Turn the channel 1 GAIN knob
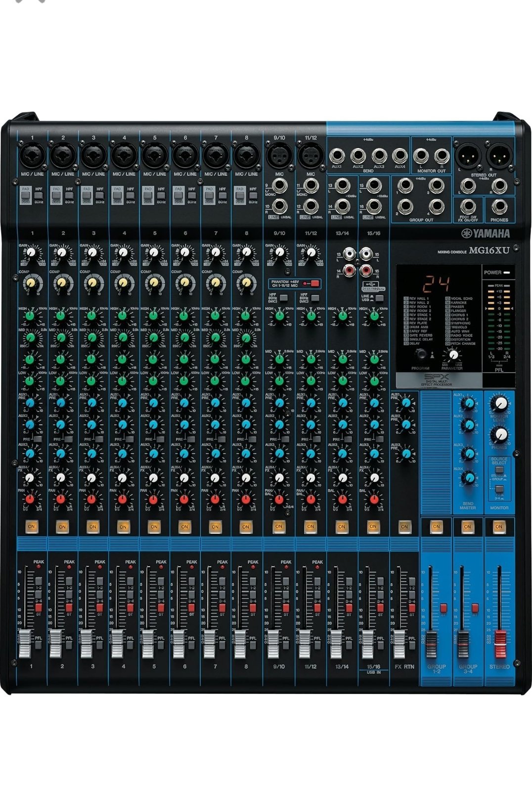This screenshot has width=532, height=793. tap(31, 252)
